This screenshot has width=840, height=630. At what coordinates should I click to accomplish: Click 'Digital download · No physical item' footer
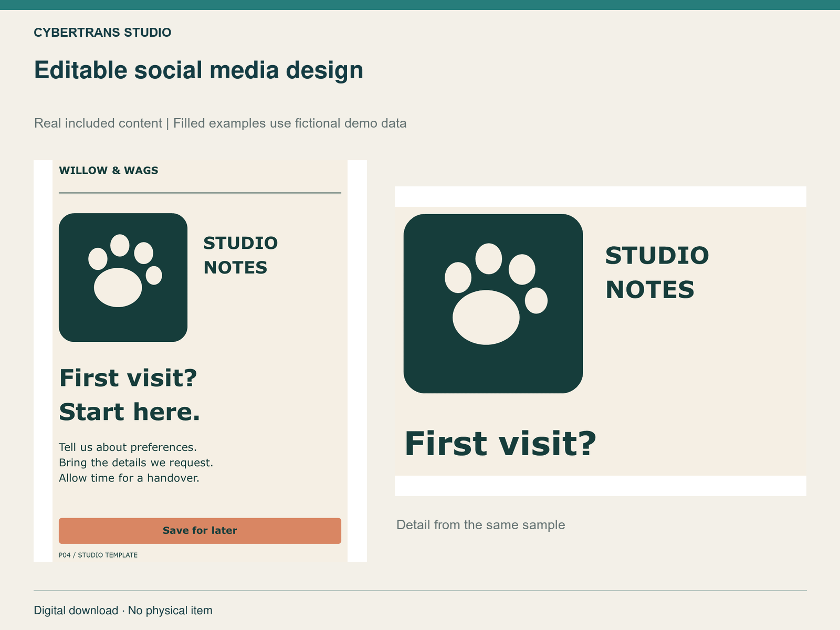click(123, 611)
